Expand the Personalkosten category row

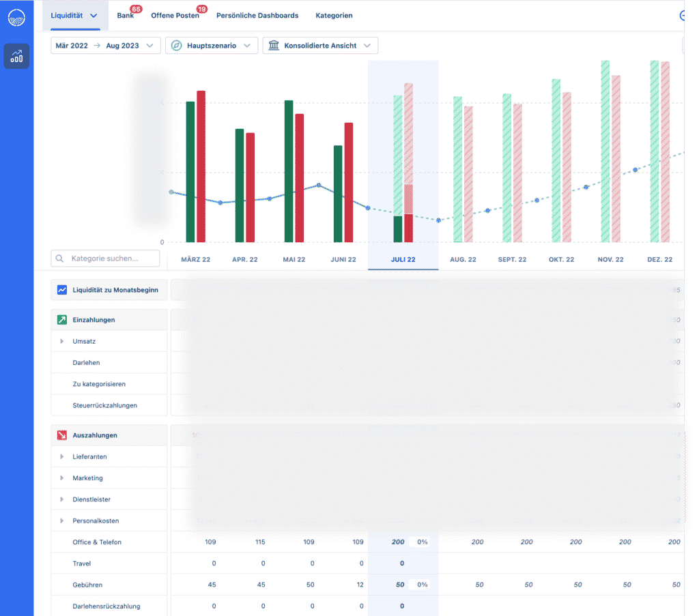(x=62, y=520)
